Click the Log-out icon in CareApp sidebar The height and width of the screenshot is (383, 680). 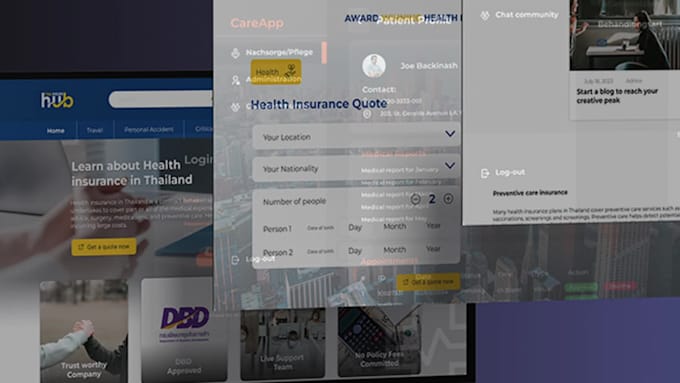(235, 260)
